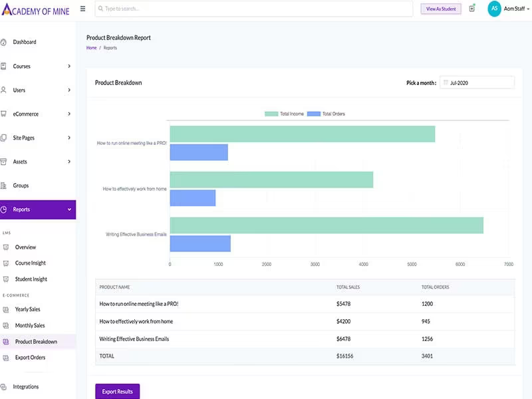Click the eCommerce cart icon
Image resolution: width=532 pixels, height=399 pixels.
pos(3,114)
